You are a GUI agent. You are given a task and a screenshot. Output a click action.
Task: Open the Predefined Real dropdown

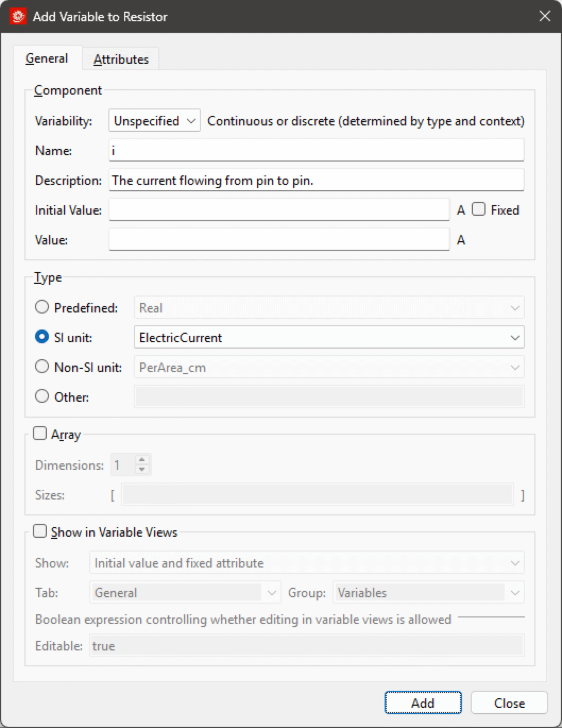coord(329,308)
